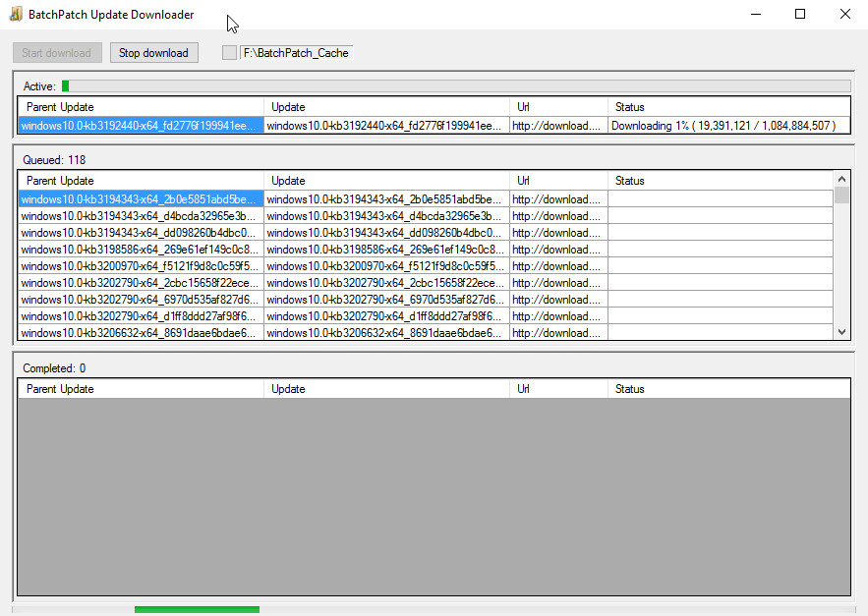The image size is (868, 616).
Task: Click the Completed table Update column header
Action: tap(386, 389)
